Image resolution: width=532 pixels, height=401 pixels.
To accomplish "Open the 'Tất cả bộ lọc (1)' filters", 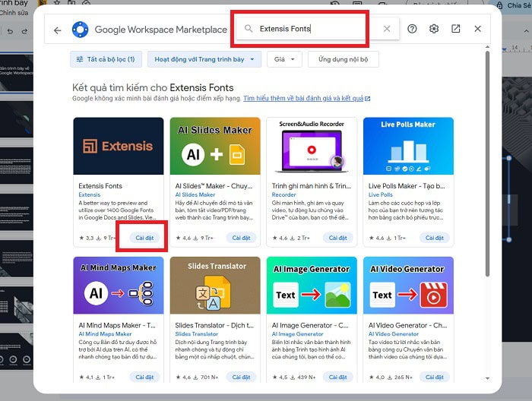I will (x=106, y=58).
